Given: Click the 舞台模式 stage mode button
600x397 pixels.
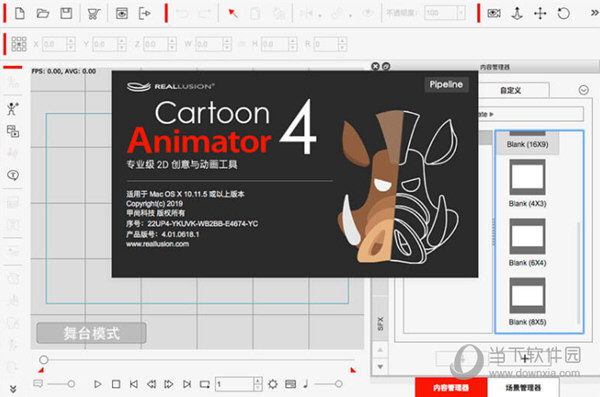Looking at the screenshot, I should coord(91,333).
